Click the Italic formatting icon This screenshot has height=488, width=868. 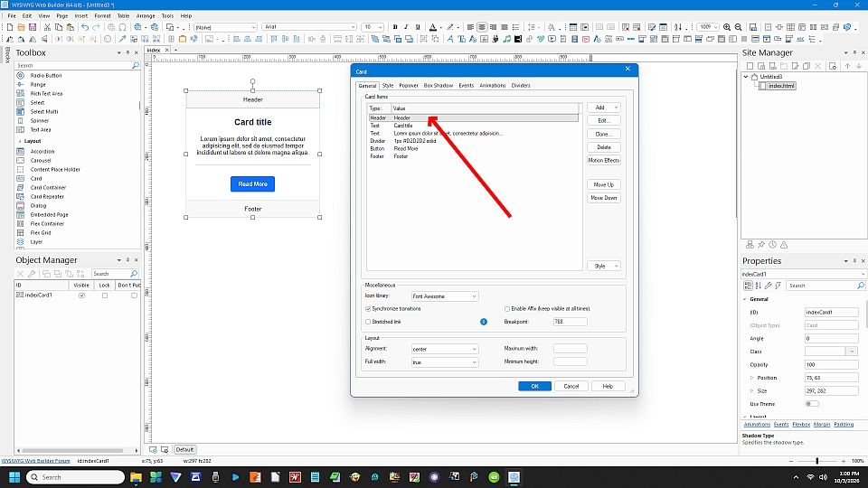coord(406,27)
